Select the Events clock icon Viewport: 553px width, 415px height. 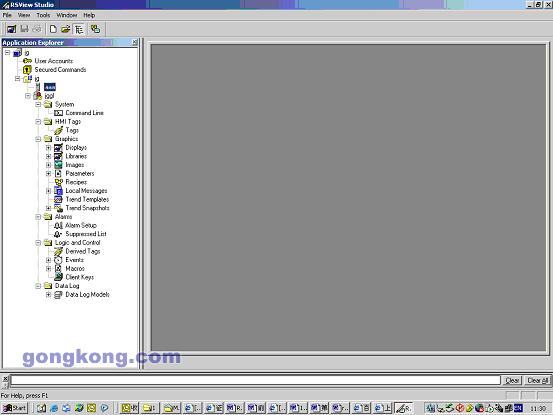59,260
